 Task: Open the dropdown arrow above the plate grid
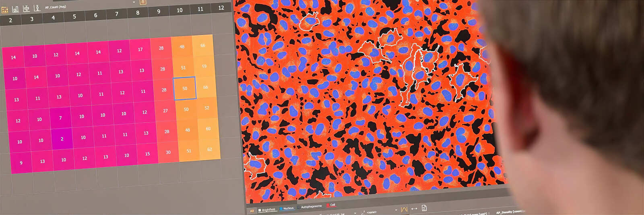click(134, 2)
